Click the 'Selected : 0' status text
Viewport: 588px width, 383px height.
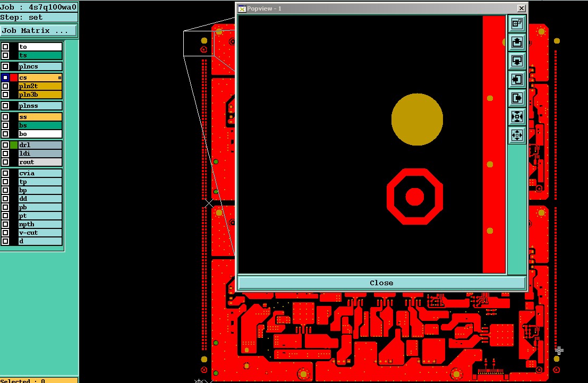pyautogui.click(x=22, y=381)
